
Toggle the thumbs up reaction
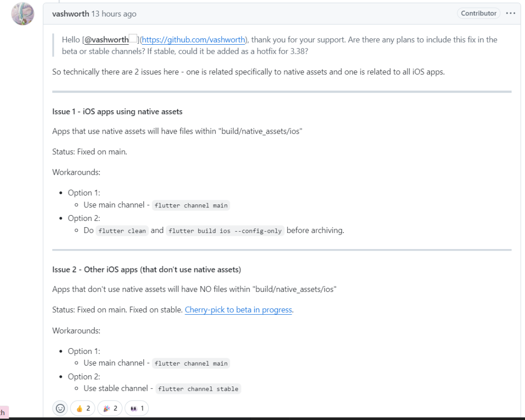(x=83, y=408)
